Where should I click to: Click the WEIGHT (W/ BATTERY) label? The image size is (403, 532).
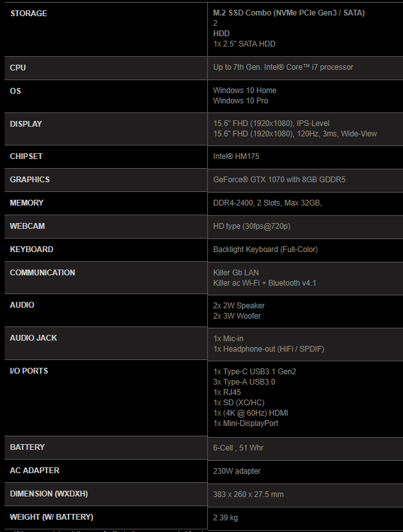click(x=52, y=517)
